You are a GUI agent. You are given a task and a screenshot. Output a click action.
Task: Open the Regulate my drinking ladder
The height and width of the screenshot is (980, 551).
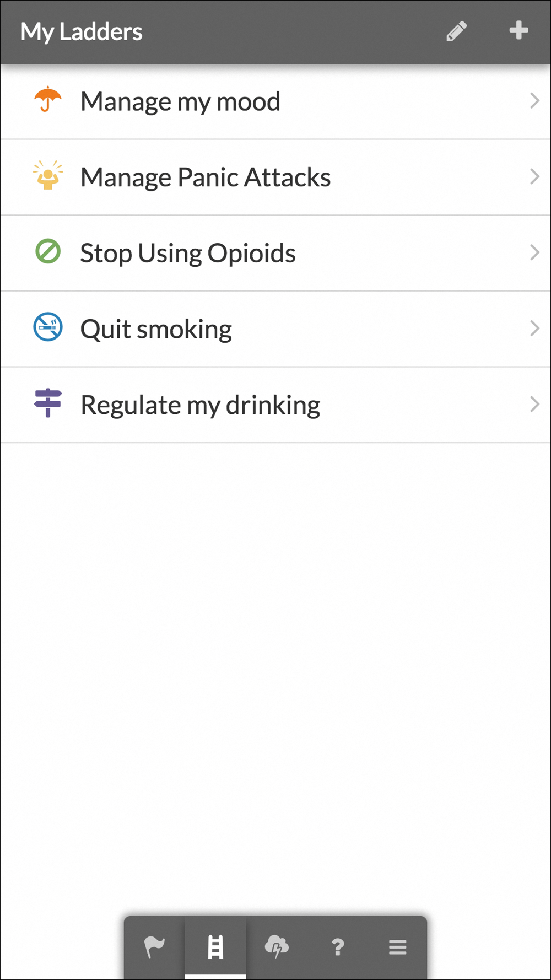(x=275, y=405)
